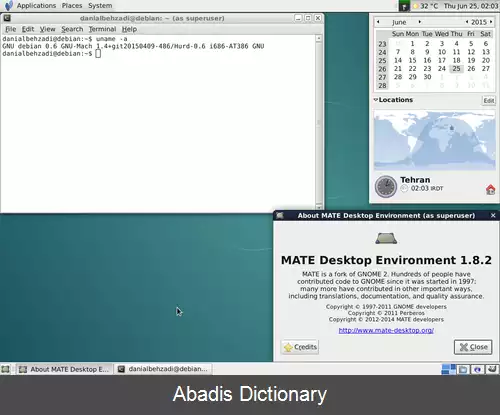Select June 10 in calendar
The width and height of the screenshot is (500, 415).
(442, 52)
